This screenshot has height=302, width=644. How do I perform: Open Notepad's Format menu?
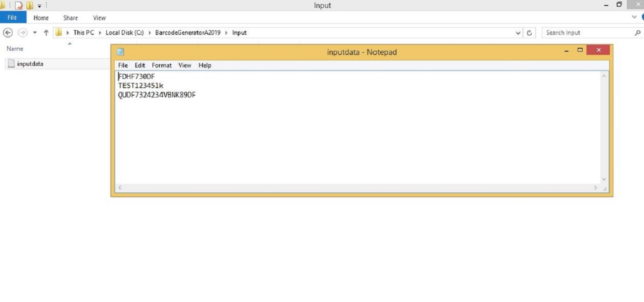click(162, 65)
